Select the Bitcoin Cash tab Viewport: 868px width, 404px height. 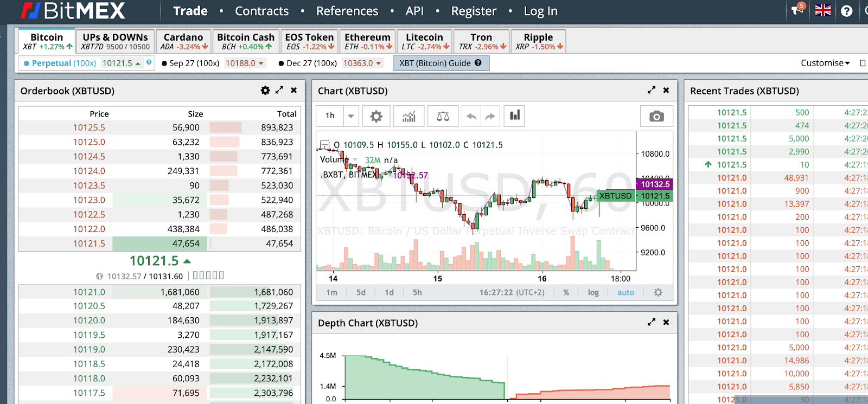coord(246,41)
